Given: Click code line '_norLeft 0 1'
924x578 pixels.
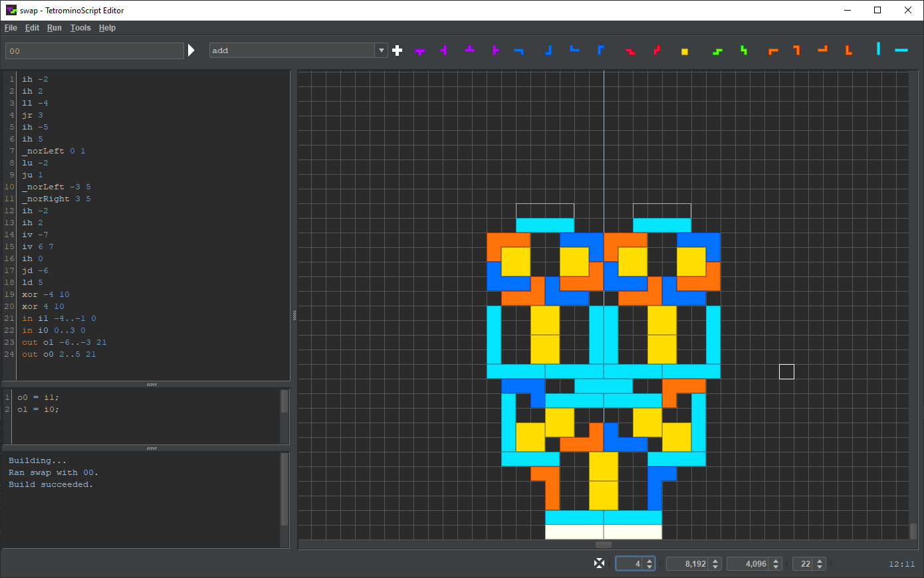Looking at the screenshot, I should pyautogui.click(x=53, y=151).
